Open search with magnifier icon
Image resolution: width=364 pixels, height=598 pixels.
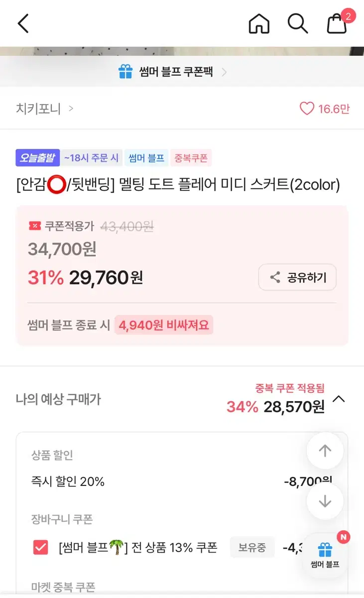pyautogui.click(x=298, y=23)
